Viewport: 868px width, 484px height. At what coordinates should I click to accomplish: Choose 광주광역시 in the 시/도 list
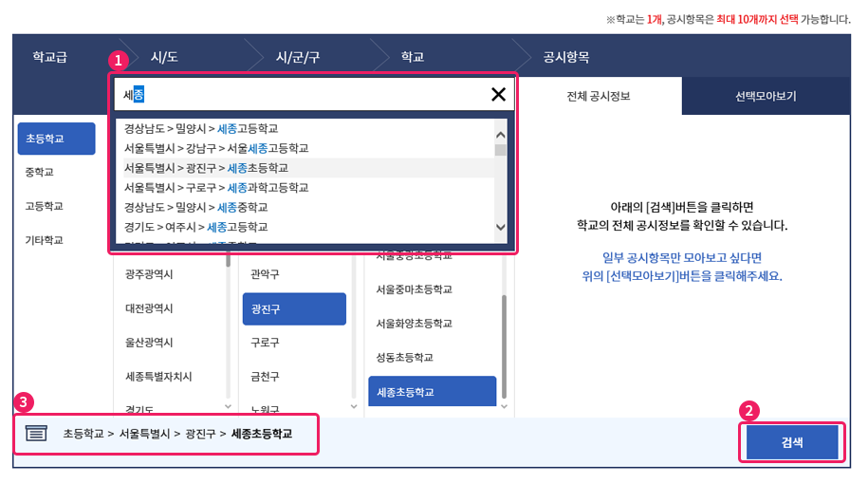[x=149, y=274]
